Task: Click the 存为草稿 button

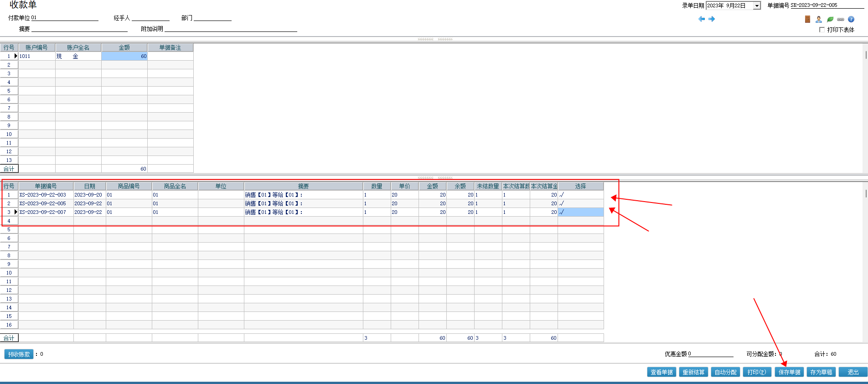Action: (821, 372)
